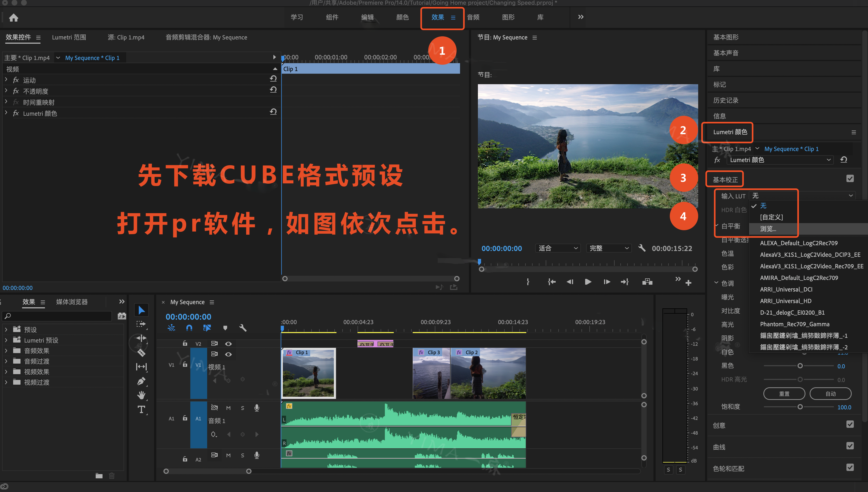Reset the Opacity (不透明度) effect
868x492 pixels.
coord(273,89)
